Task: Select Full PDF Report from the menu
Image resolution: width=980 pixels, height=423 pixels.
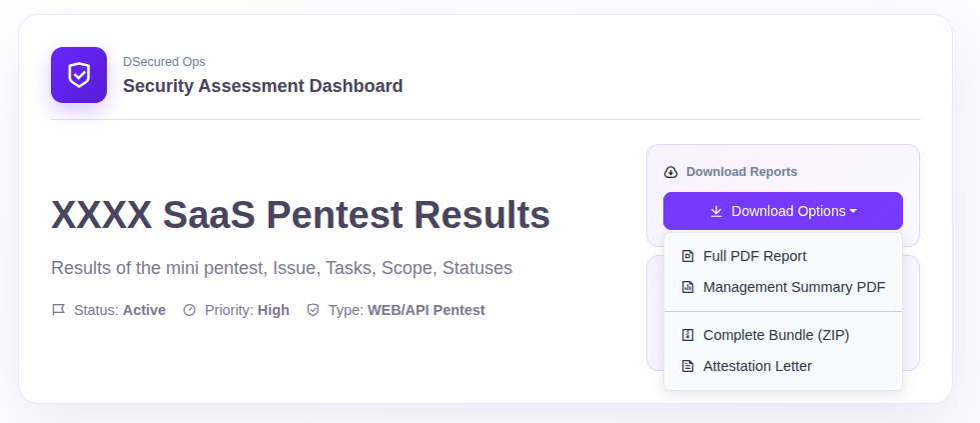Action: [754, 256]
